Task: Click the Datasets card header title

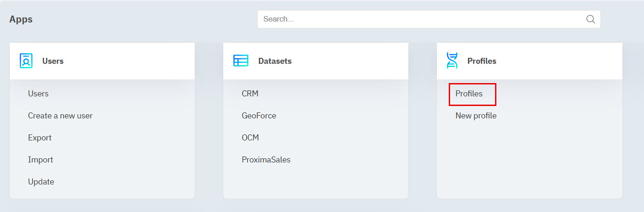Action: click(x=275, y=61)
